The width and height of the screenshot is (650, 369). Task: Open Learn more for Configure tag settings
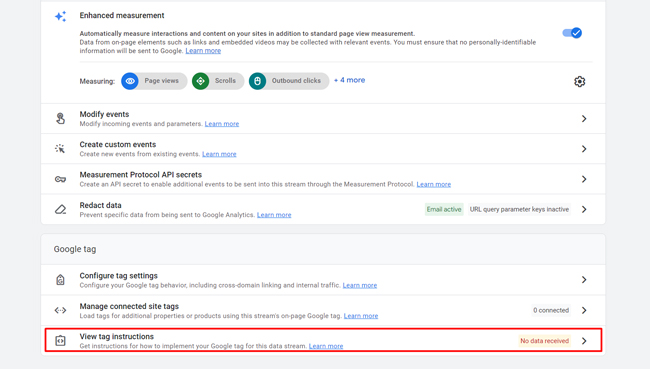click(360, 285)
